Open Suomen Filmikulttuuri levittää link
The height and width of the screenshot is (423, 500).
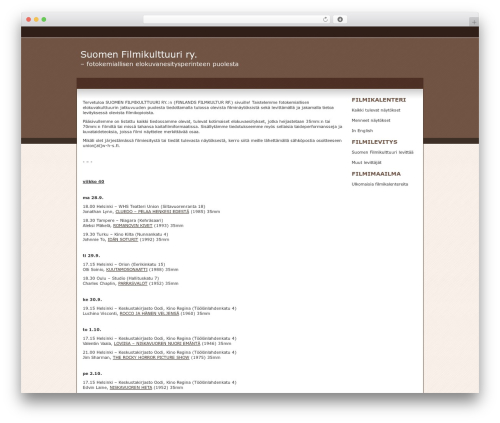(382, 152)
